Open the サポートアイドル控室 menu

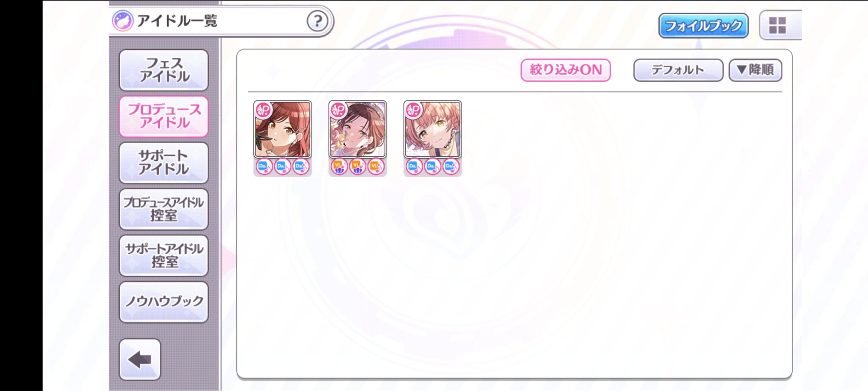[164, 255]
